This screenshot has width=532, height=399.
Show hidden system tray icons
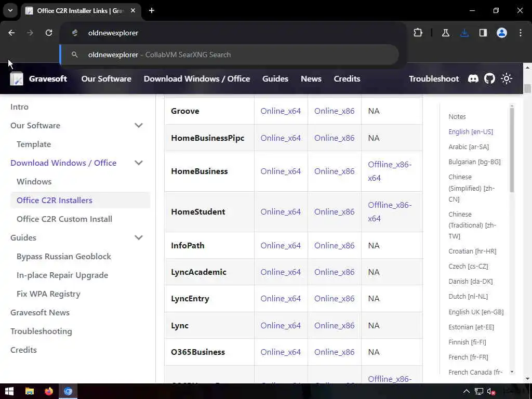(x=467, y=392)
